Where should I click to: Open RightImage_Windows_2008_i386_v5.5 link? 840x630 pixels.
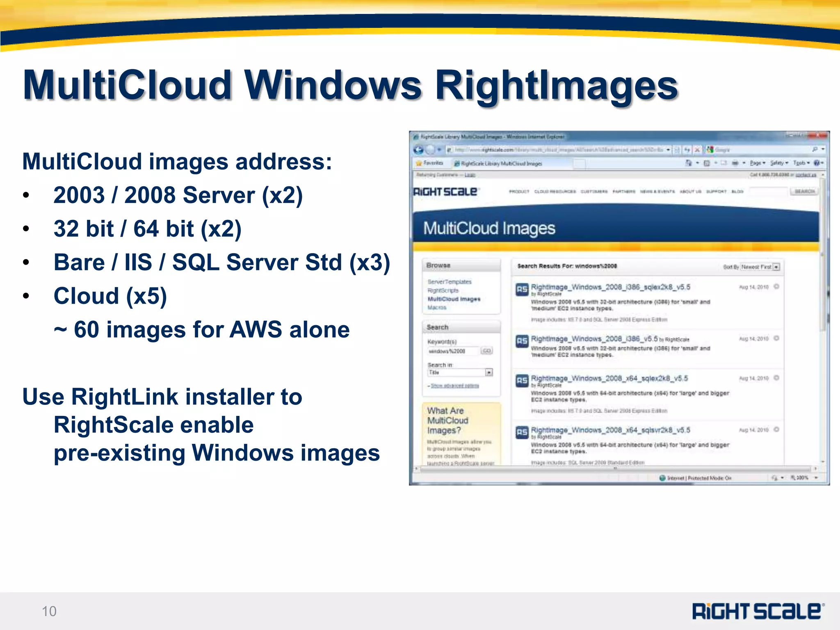(x=594, y=339)
